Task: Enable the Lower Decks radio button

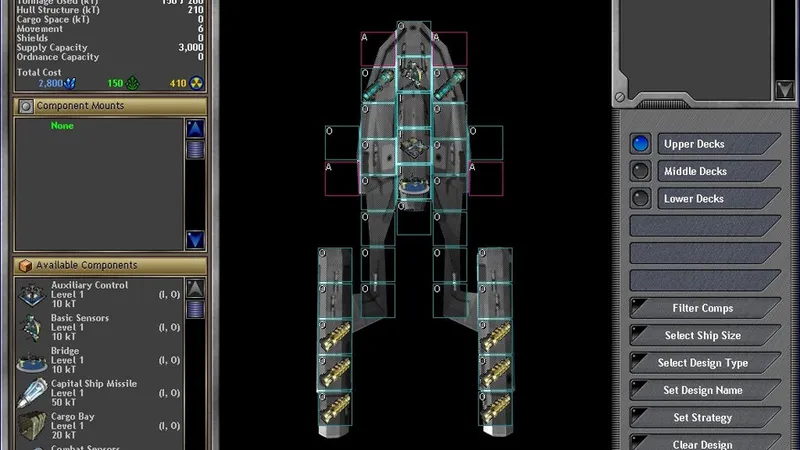Action: pyautogui.click(x=640, y=198)
